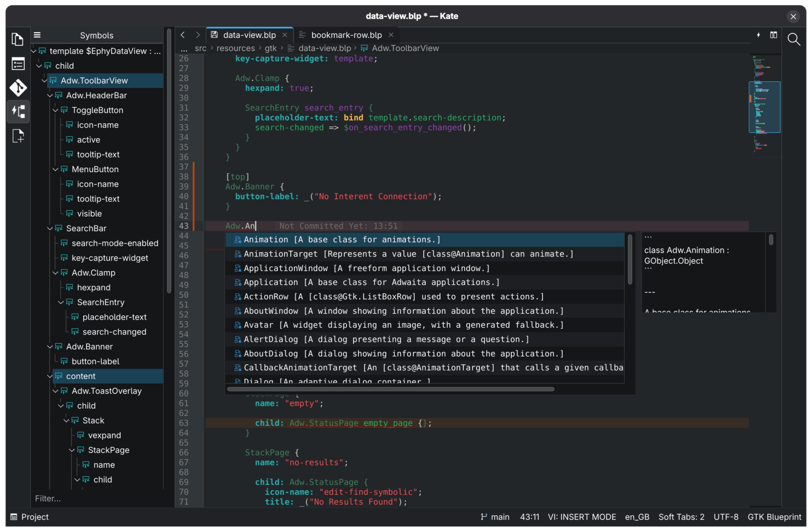Screen dimensions: 812x532
Task: Open the Documents sidebar icon
Action: [18, 39]
